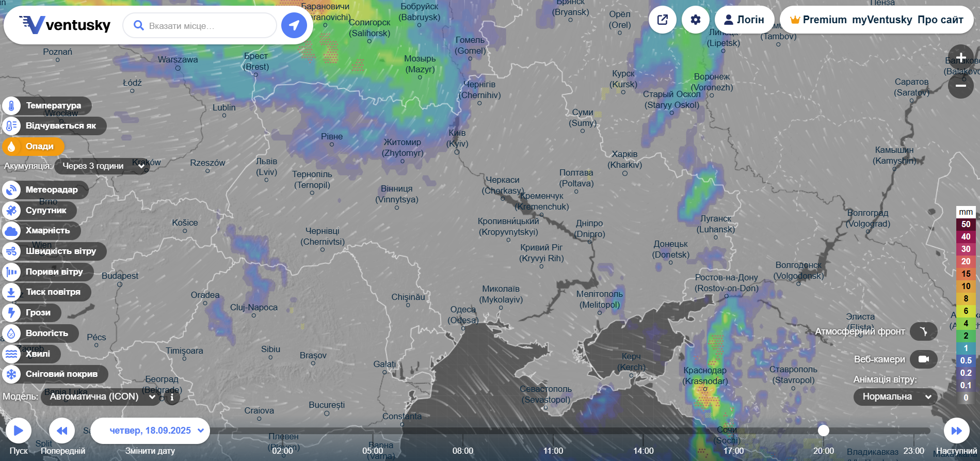Open settings gear icon
The image size is (980, 461).
[x=696, y=20]
